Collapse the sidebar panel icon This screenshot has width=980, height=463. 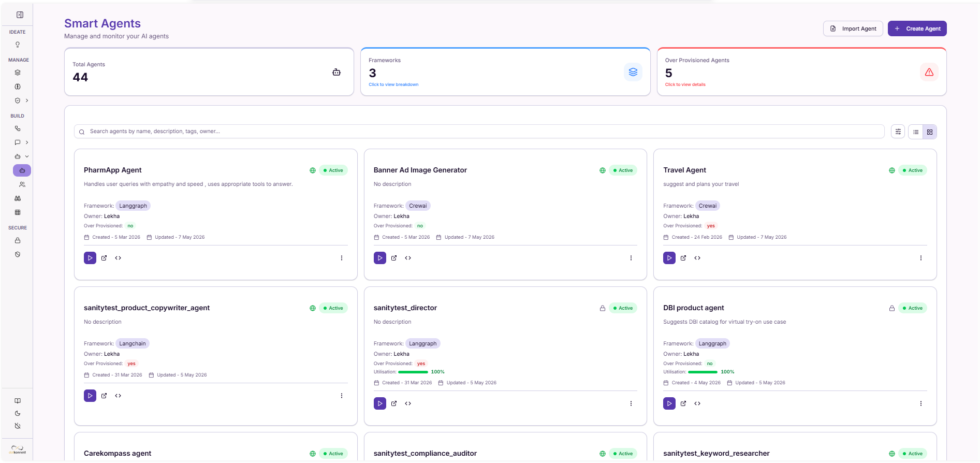tap(20, 15)
